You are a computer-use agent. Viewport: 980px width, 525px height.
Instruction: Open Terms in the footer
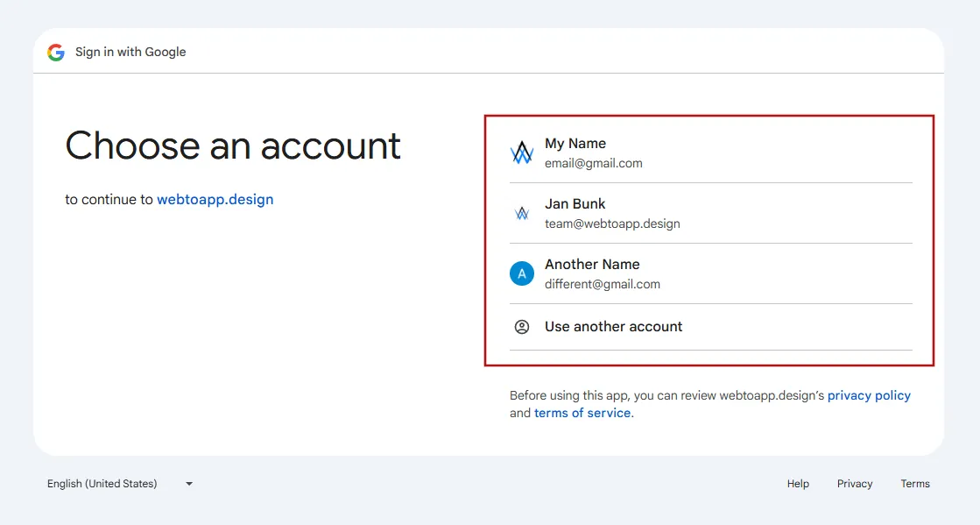tap(914, 483)
